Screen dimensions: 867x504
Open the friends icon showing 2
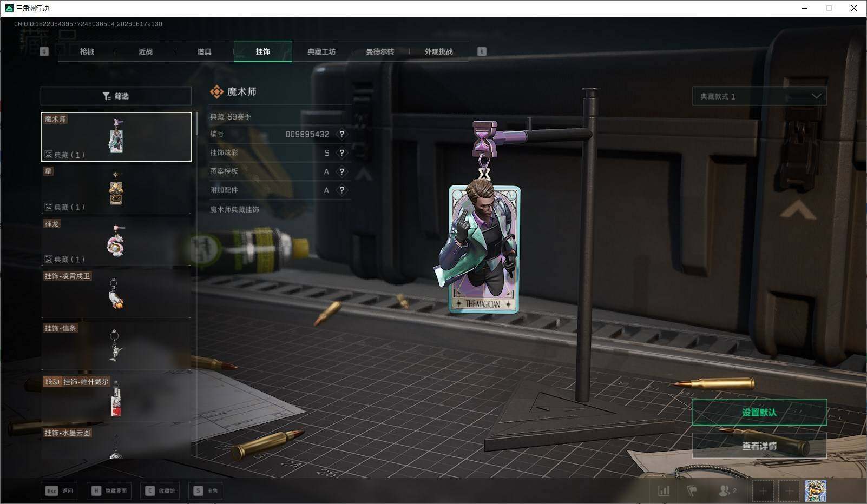tap(727, 490)
